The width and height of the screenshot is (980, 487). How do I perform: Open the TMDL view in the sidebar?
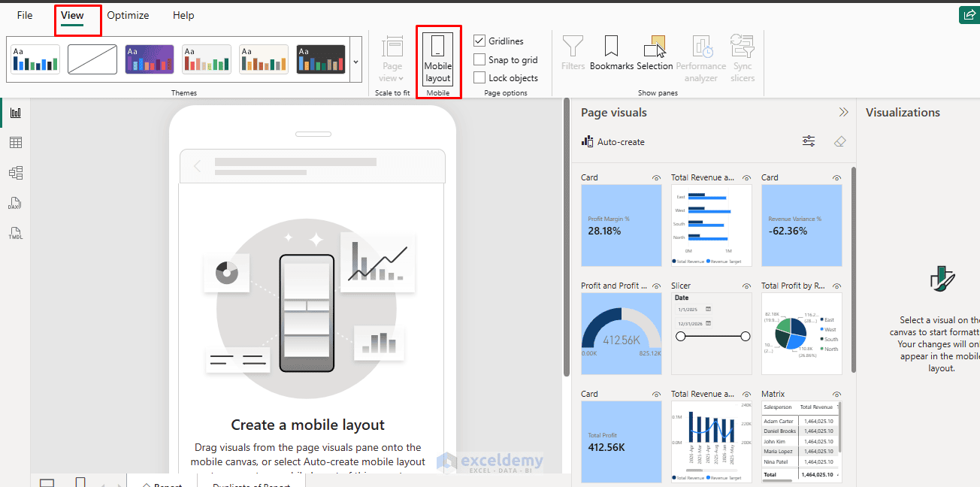[15, 233]
